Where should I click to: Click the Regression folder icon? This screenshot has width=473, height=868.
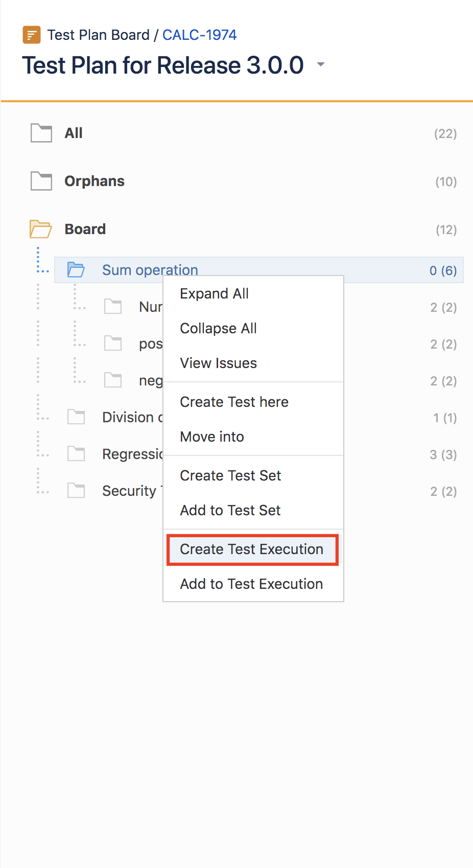[x=76, y=453]
